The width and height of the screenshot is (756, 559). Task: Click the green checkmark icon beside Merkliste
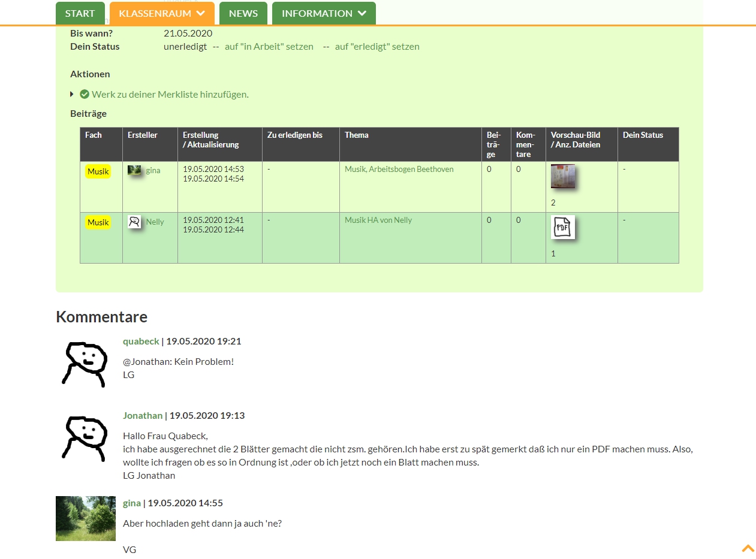(x=85, y=94)
